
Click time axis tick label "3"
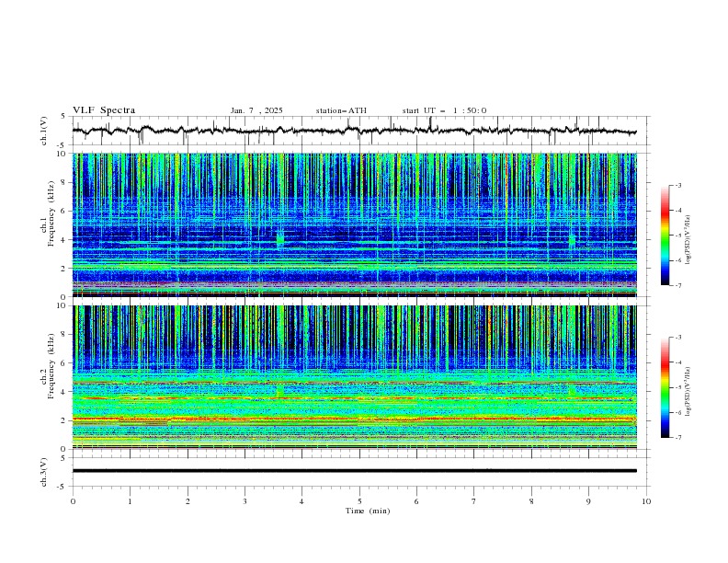245,501
